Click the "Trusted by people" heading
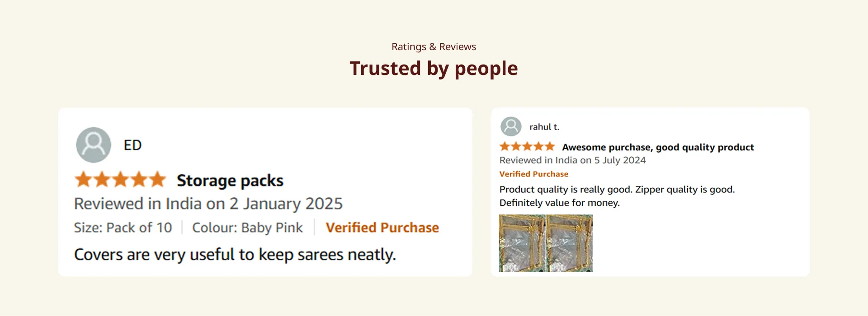The height and width of the screenshot is (316, 868). (x=434, y=69)
